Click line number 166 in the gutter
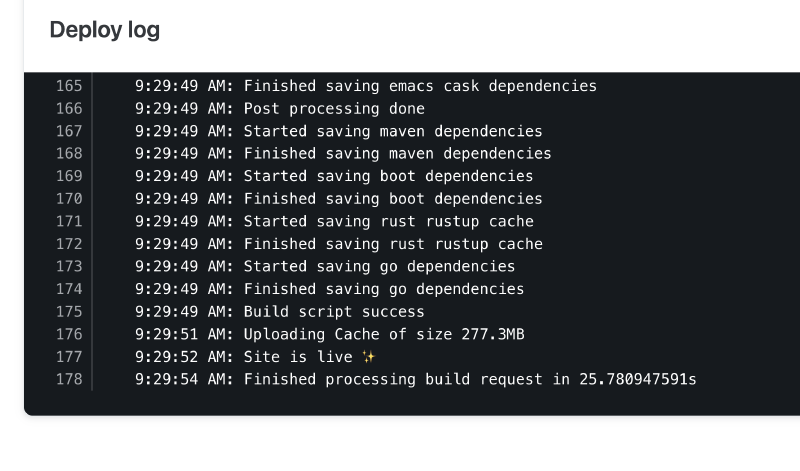 pyautogui.click(x=69, y=109)
